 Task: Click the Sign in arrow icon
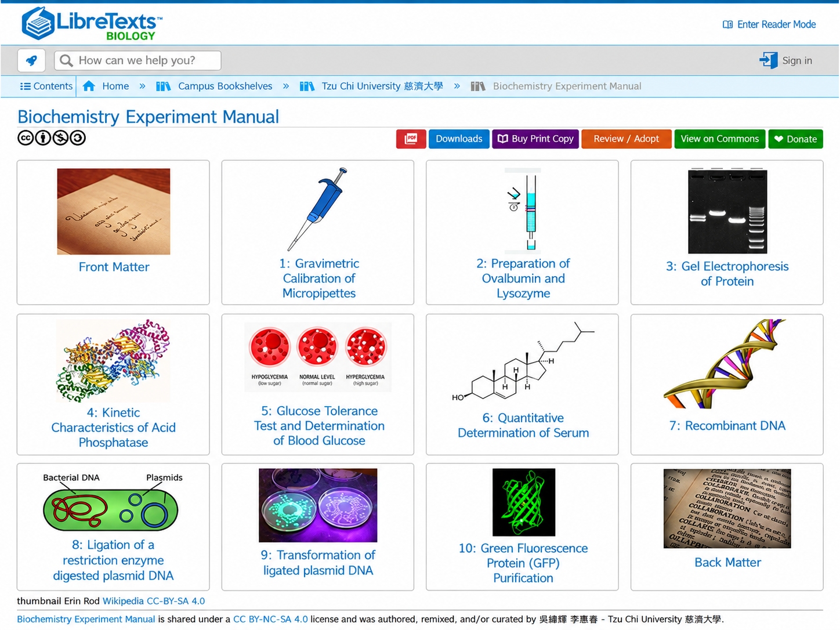769,60
